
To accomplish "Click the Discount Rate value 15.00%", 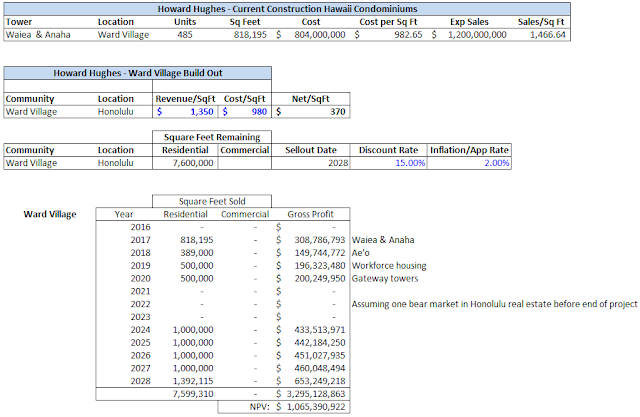I will 410,163.
